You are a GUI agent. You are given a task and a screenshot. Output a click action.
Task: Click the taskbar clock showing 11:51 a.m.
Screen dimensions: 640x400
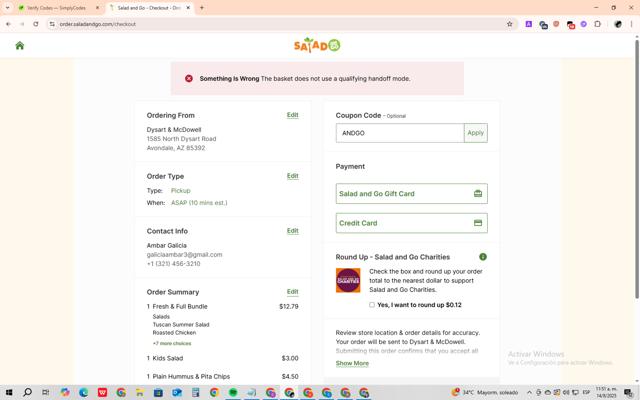coord(607,393)
